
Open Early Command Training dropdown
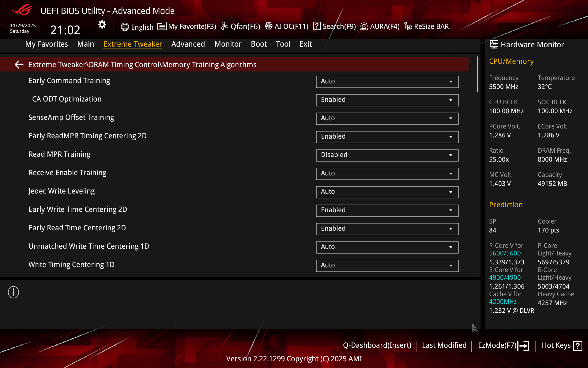[387, 82]
